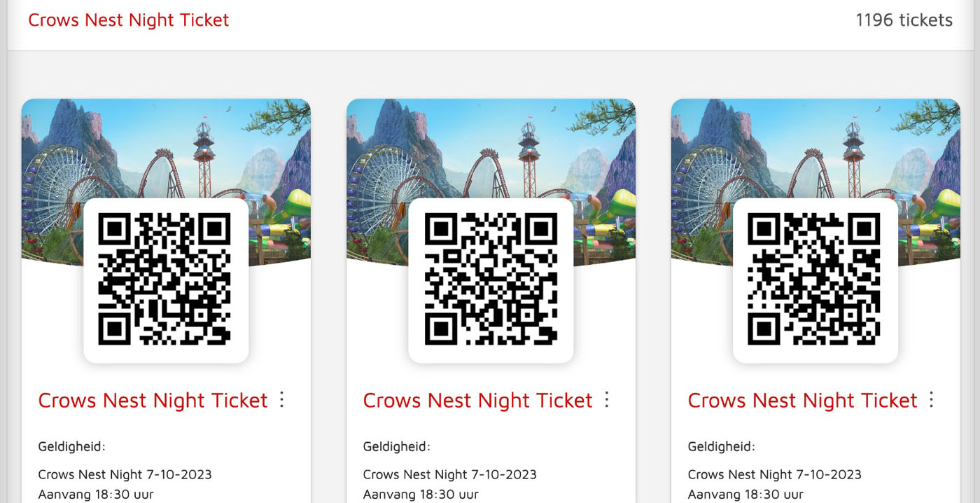Open the middle card's Crows Nest Night Ticket title
Screen dimensions: 980x503
(x=477, y=400)
